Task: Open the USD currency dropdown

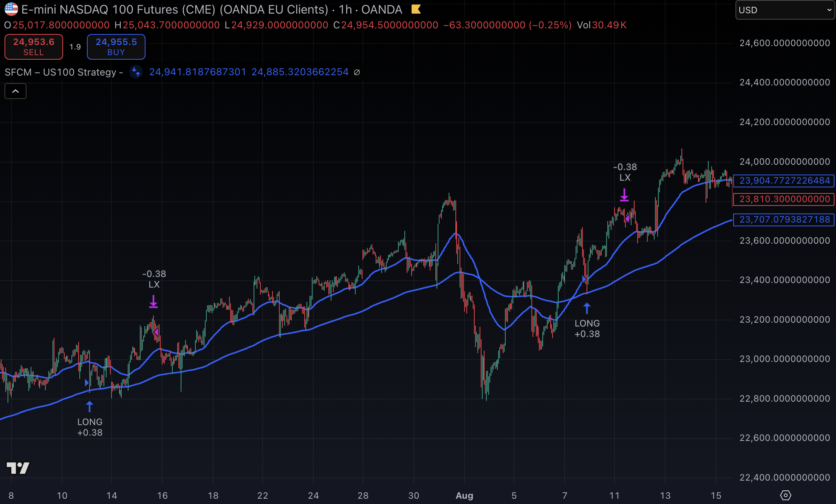Action: point(785,10)
